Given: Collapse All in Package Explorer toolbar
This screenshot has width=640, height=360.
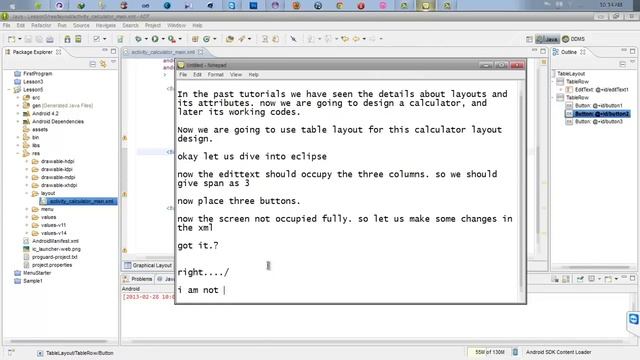Looking at the screenshot, I should click(93, 64).
